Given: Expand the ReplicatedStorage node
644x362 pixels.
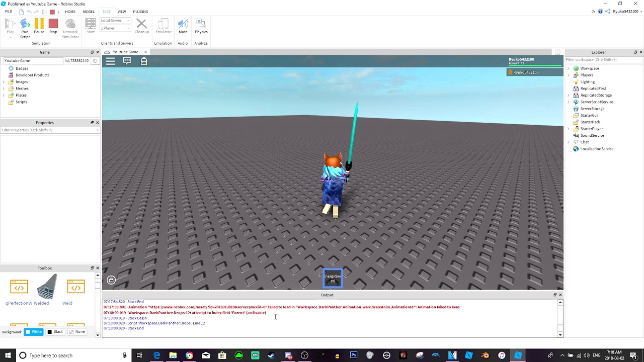Looking at the screenshot, I should pos(569,95).
